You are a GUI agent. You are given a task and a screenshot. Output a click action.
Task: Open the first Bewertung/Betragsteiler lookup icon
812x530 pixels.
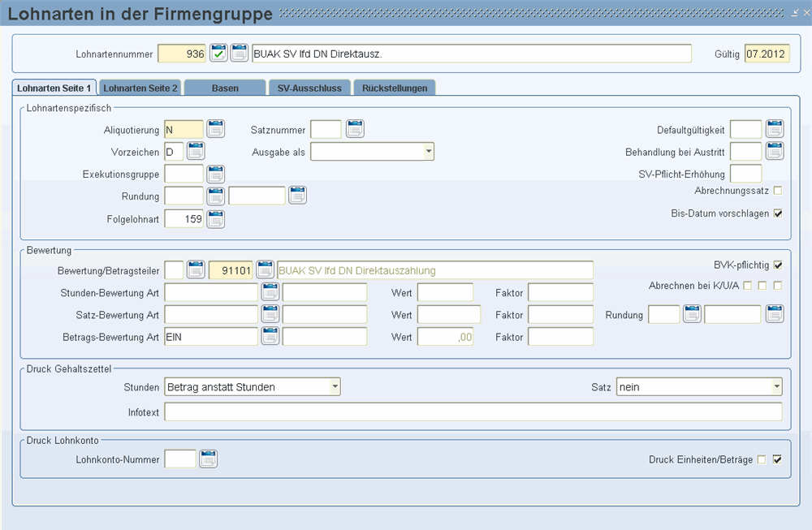(196, 269)
